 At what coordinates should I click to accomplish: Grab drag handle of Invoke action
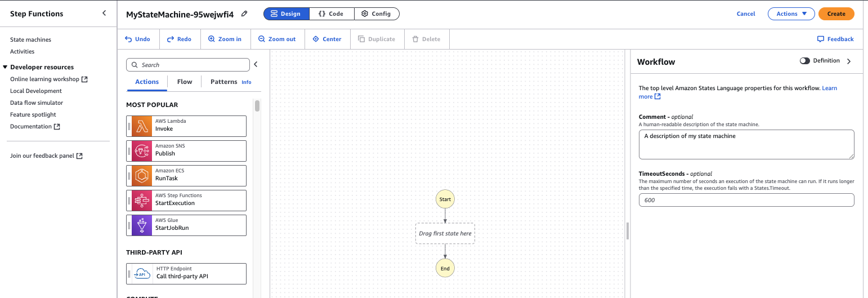pos(129,126)
